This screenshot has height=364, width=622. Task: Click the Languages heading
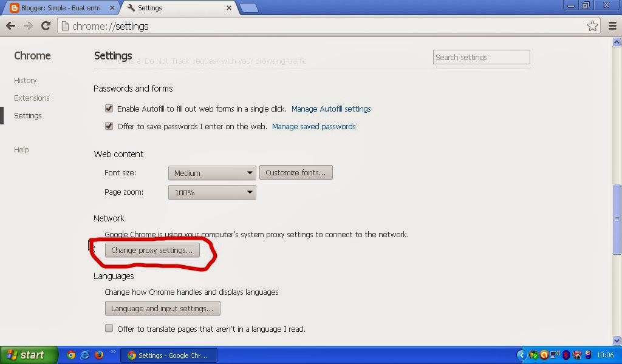coord(114,276)
